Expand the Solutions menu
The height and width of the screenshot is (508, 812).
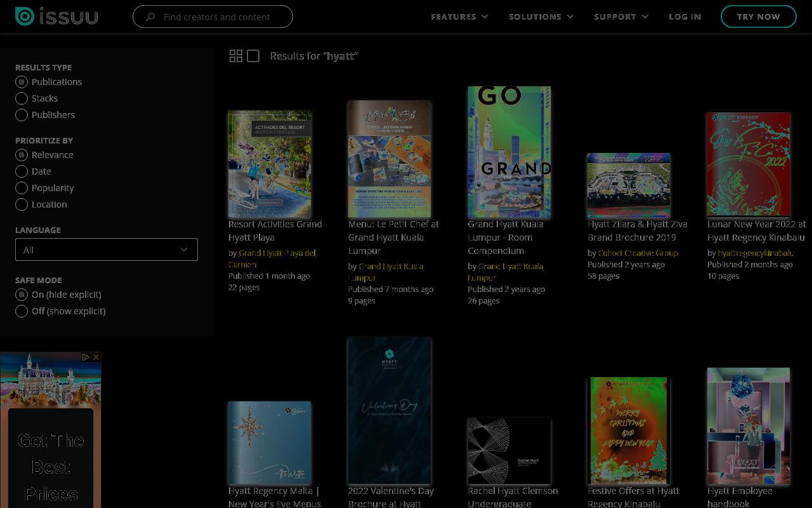click(541, 17)
